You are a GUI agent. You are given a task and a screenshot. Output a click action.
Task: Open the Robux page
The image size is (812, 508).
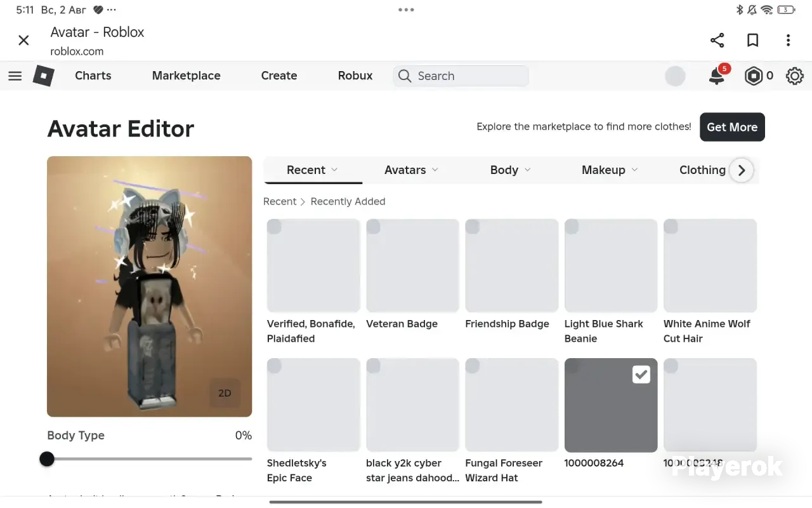[x=355, y=76]
